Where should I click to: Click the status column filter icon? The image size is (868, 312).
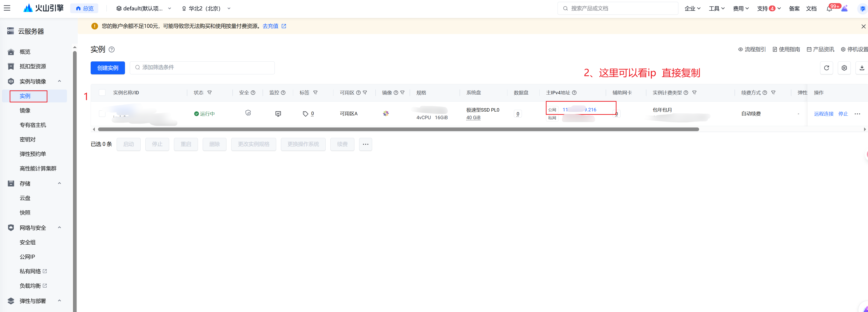coord(210,93)
